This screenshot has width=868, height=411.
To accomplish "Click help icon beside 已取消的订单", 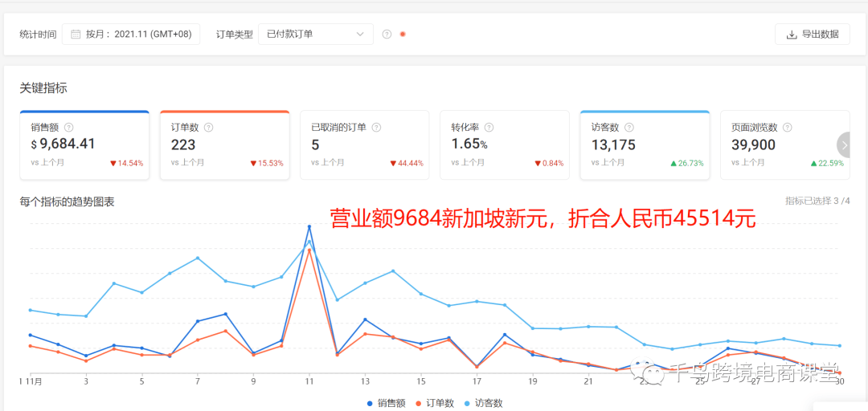I will 376,127.
